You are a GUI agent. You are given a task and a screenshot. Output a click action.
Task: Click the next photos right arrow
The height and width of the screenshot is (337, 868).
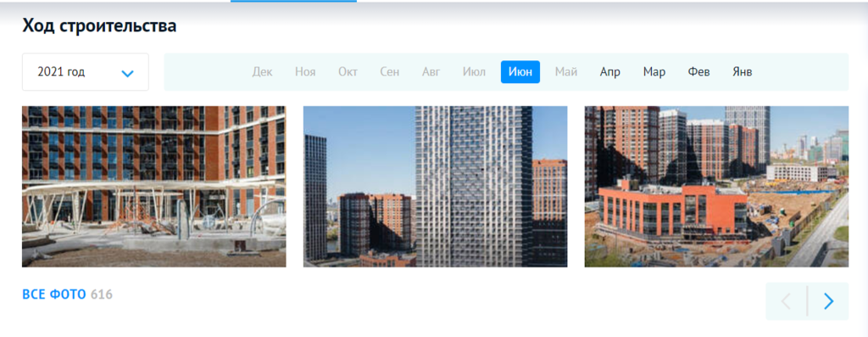[828, 301]
